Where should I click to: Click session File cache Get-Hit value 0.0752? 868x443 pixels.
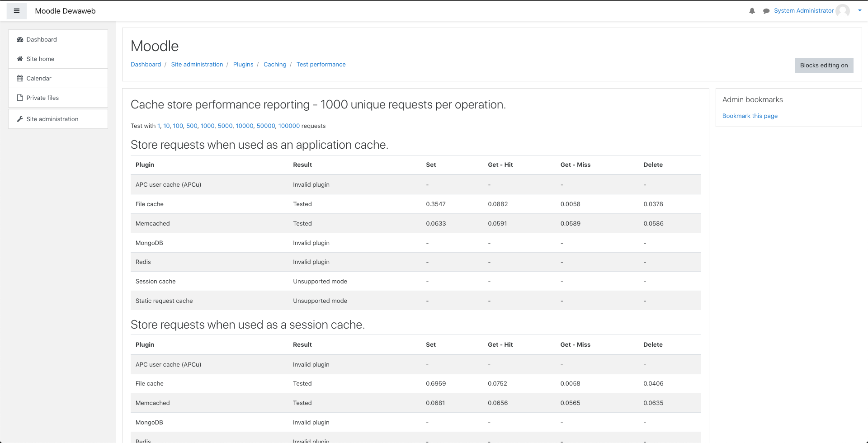[x=497, y=383]
